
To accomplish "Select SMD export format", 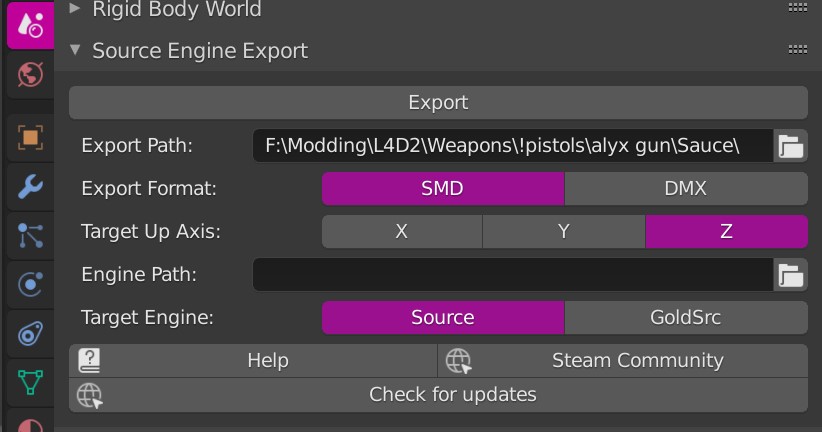I will tap(442, 188).
